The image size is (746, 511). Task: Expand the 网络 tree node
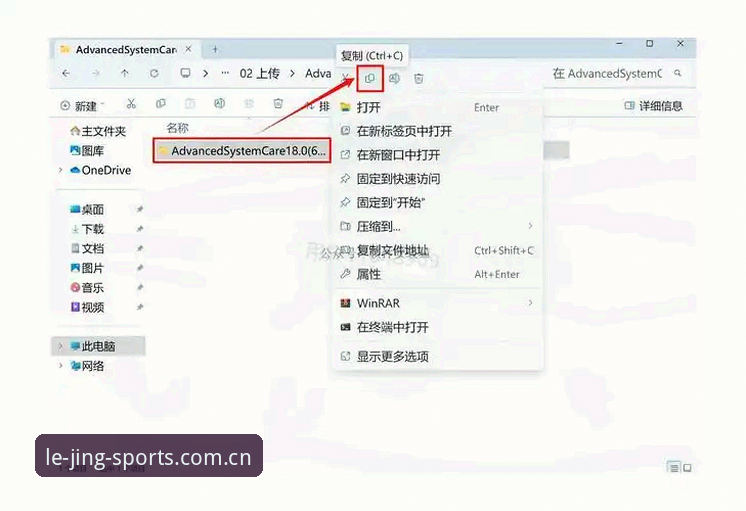click(60, 366)
